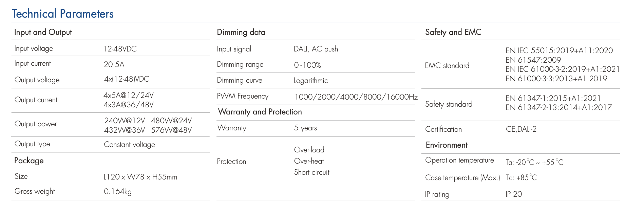Click the 0.164kg gross weight value
The image size is (644, 212).
[118, 192]
